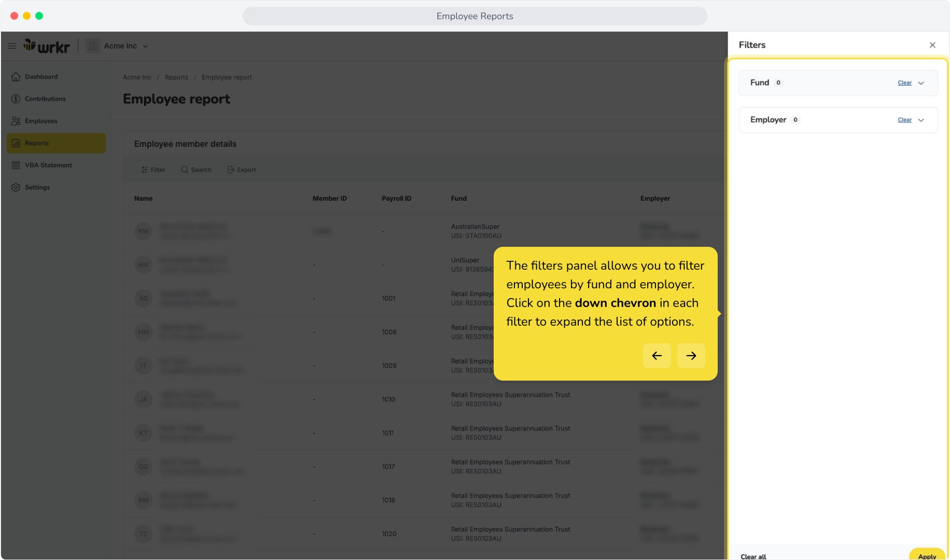Go to next tour step arrow
Screen dimensions: 950x560
[x=691, y=356]
